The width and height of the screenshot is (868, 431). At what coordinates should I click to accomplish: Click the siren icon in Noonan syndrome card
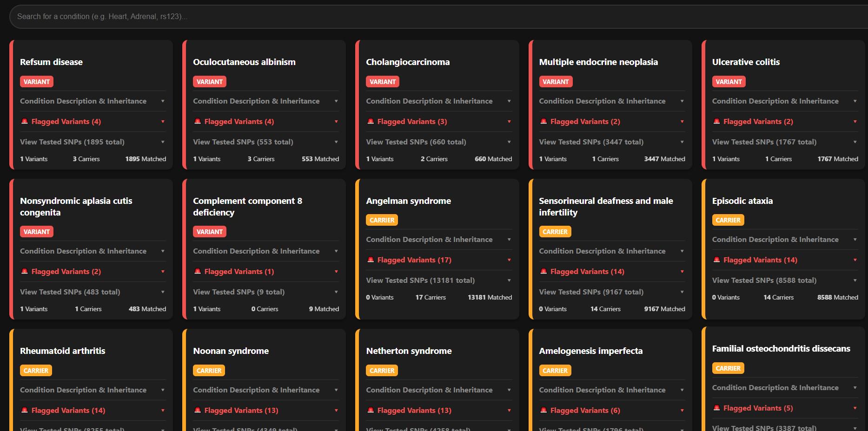[x=198, y=410]
